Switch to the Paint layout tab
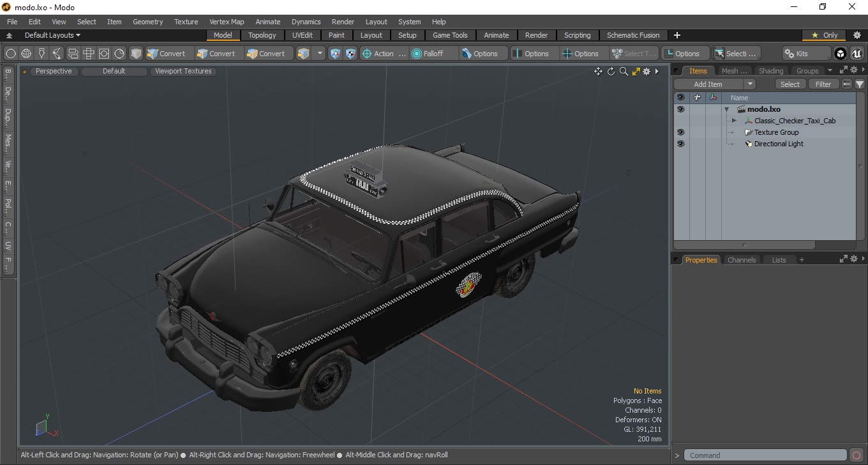The width and height of the screenshot is (868, 465). click(x=336, y=35)
